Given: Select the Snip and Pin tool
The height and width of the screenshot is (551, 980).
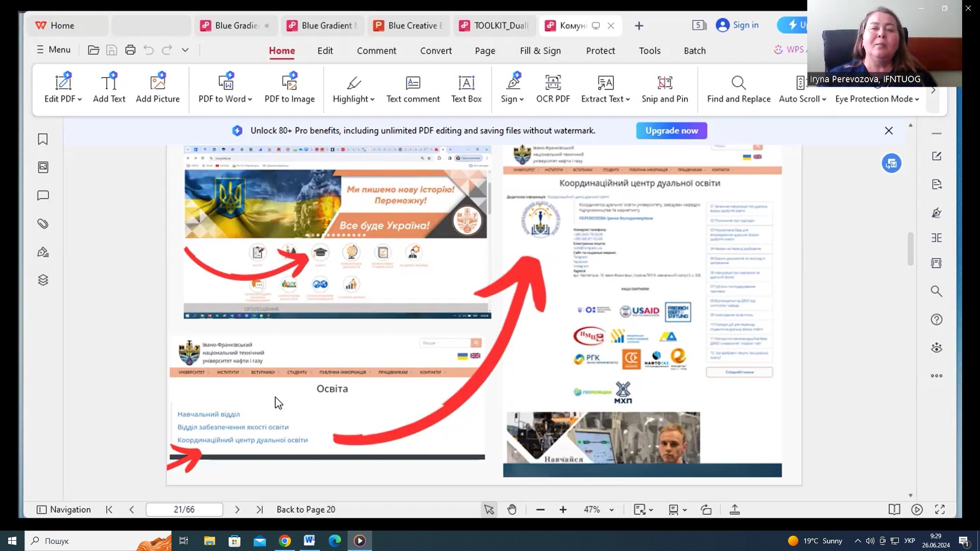Looking at the screenshot, I should [x=665, y=88].
